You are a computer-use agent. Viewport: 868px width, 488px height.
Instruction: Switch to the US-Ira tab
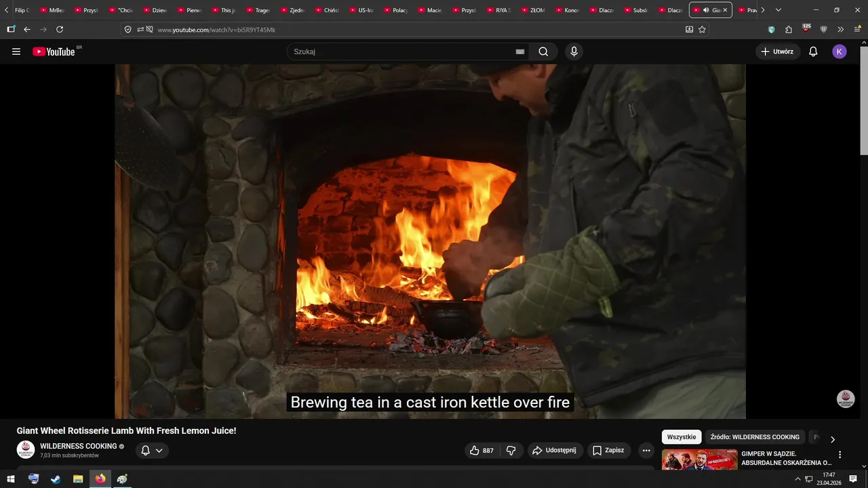(x=361, y=10)
